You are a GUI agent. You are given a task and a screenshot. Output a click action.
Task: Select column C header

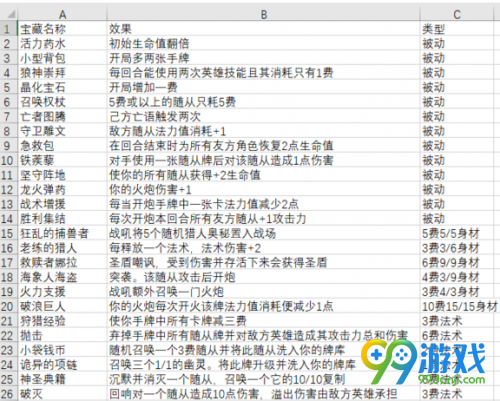tap(457, 14)
